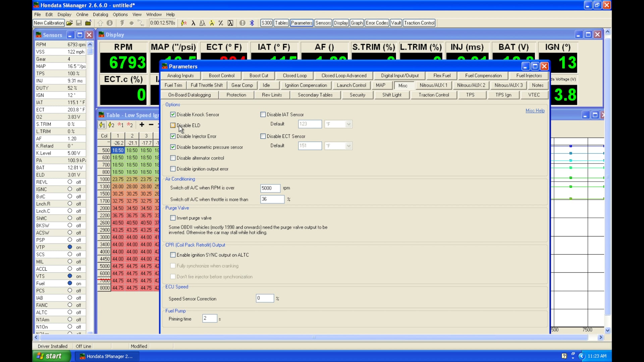The width and height of the screenshot is (644, 362).
Task: Check Enable ignition SYNC output on ALTC
Action: pyautogui.click(x=173, y=255)
